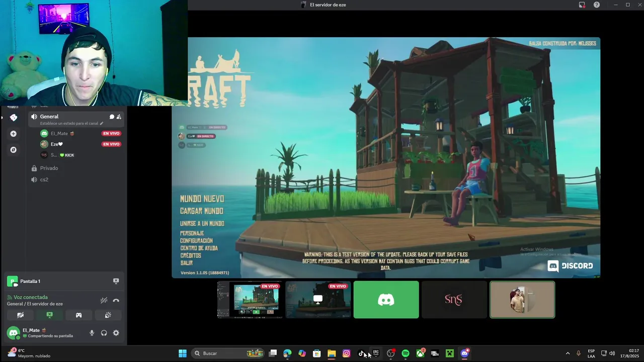Image resolution: width=644 pixels, height=362 pixels.
Task: Click El_Mate avatar in the user panel
Action: (x=13, y=333)
